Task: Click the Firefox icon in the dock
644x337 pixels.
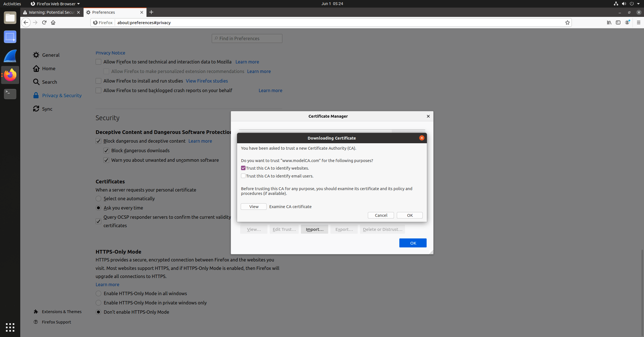Action: [10, 75]
